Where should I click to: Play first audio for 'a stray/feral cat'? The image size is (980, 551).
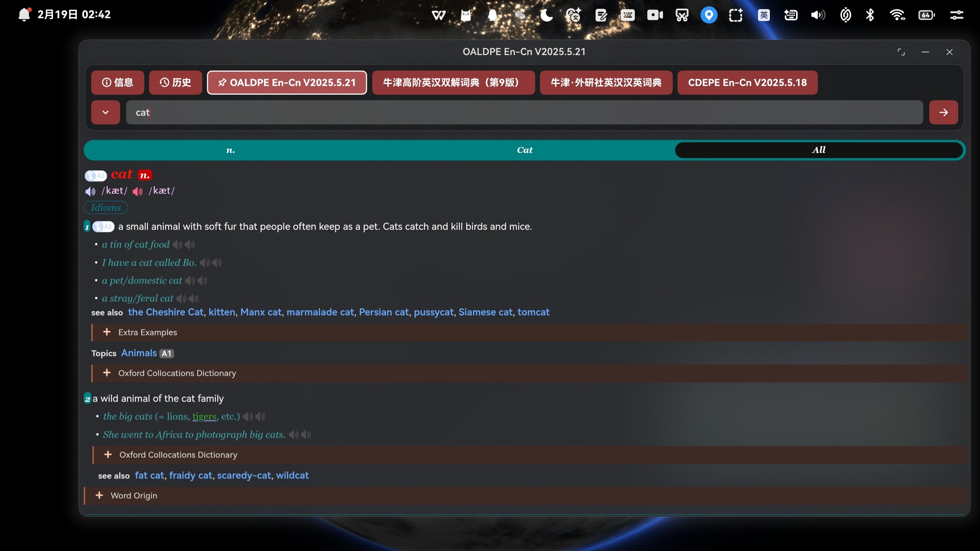[181, 299]
